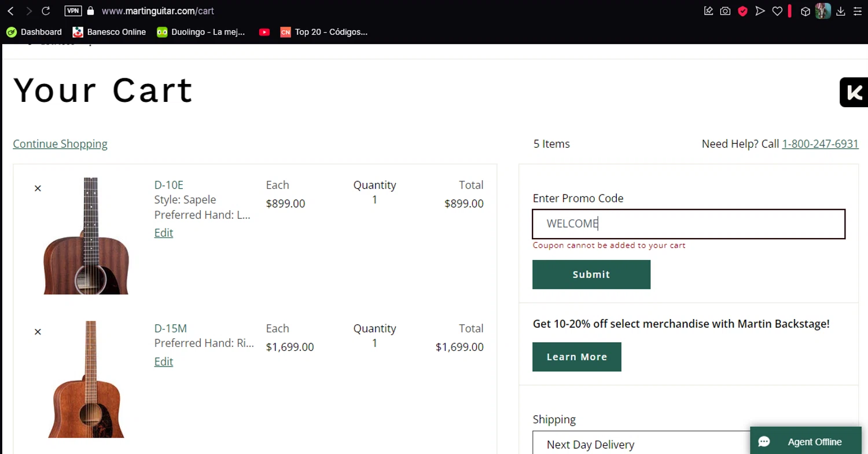The width and height of the screenshot is (868, 454).
Task: Open the padlock site security info
Action: coord(90,11)
